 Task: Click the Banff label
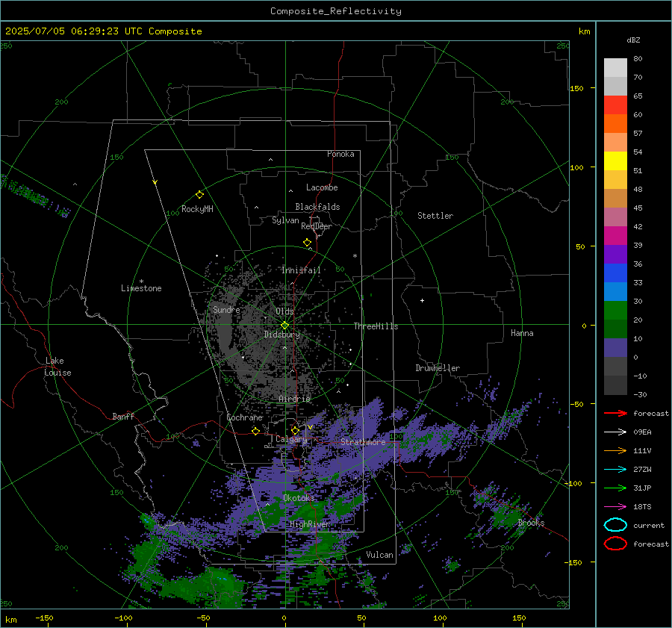(x=123, y=417)
